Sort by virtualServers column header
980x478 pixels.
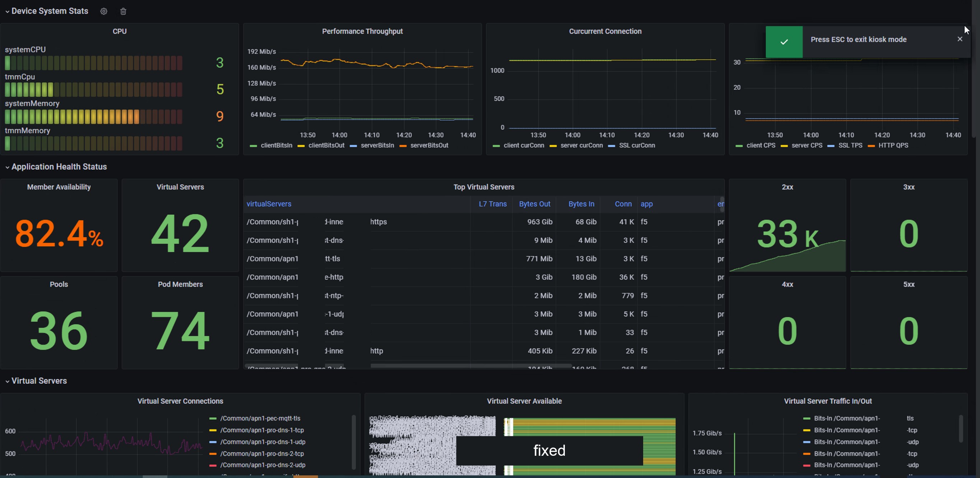tap(269, 204)
